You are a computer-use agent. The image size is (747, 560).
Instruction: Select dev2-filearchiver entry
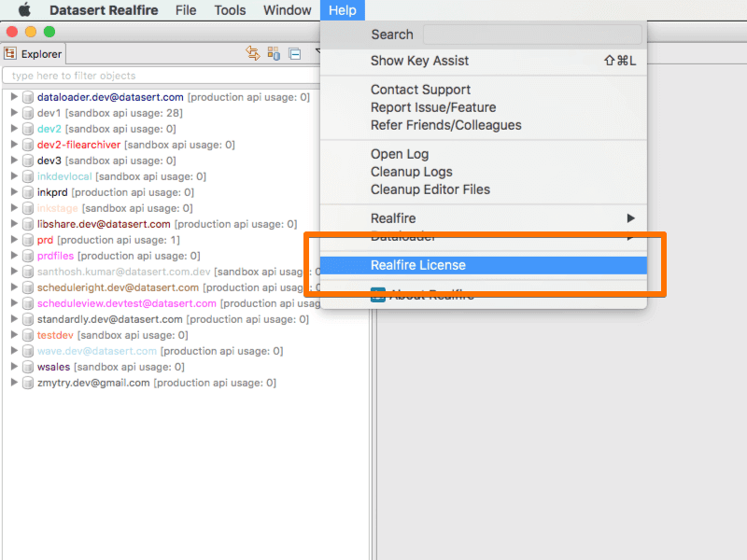point(135,145)
